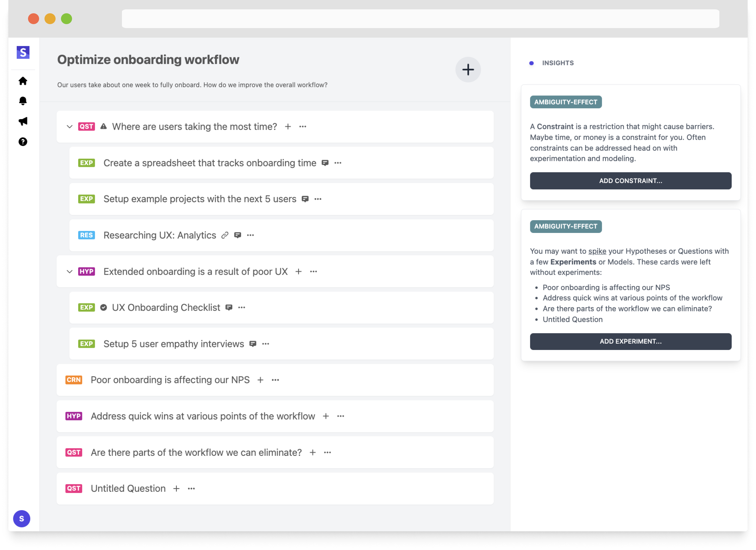Open help question mark icon
This screenshot has height=550, width=756.
tap(23, 142)
